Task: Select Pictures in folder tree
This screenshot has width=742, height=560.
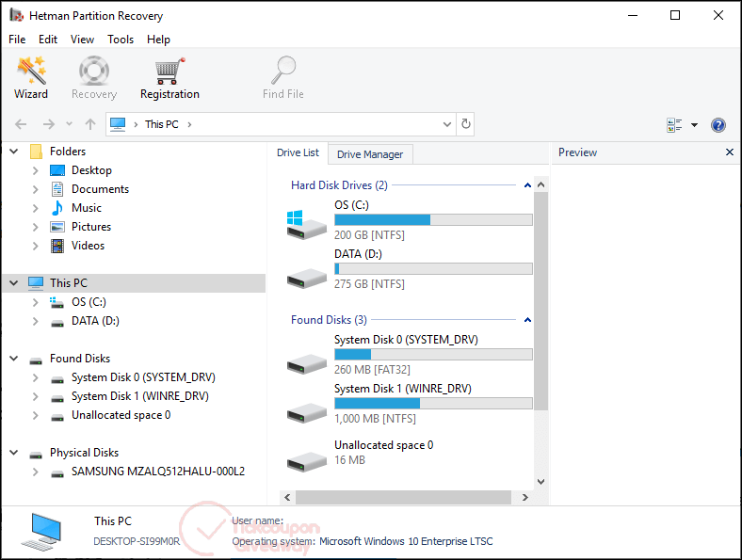Action: 90,227
